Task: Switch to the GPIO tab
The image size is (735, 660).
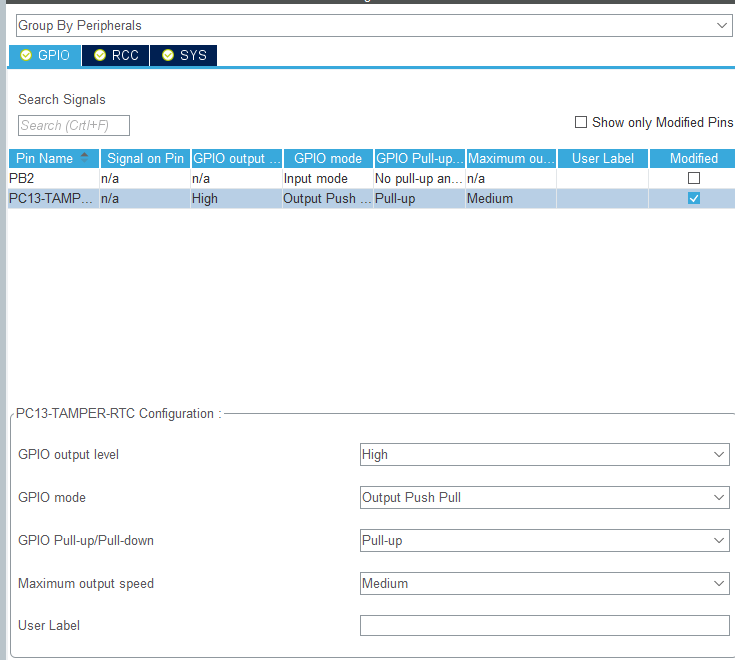Action: click(x=45, y=55)
